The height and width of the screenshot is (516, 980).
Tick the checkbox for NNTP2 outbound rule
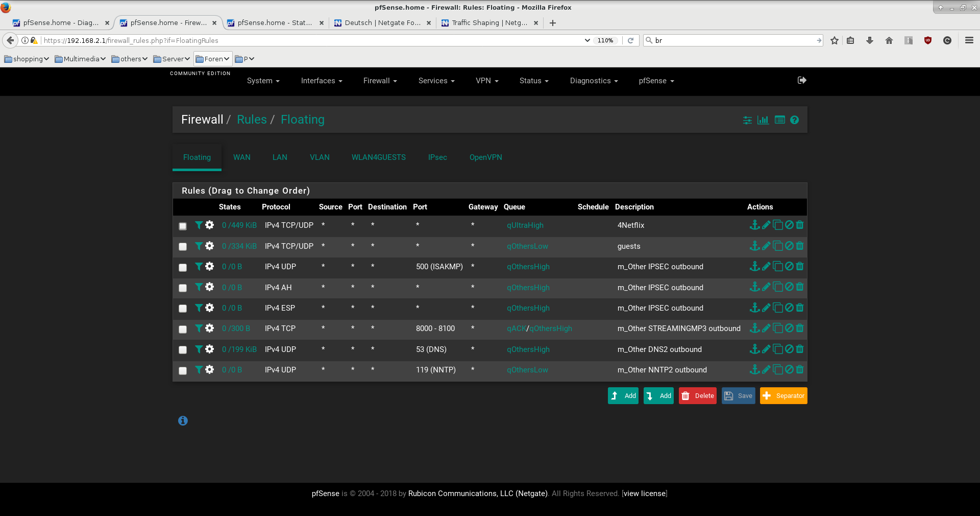pyautogui.click(x=183, y=371)
